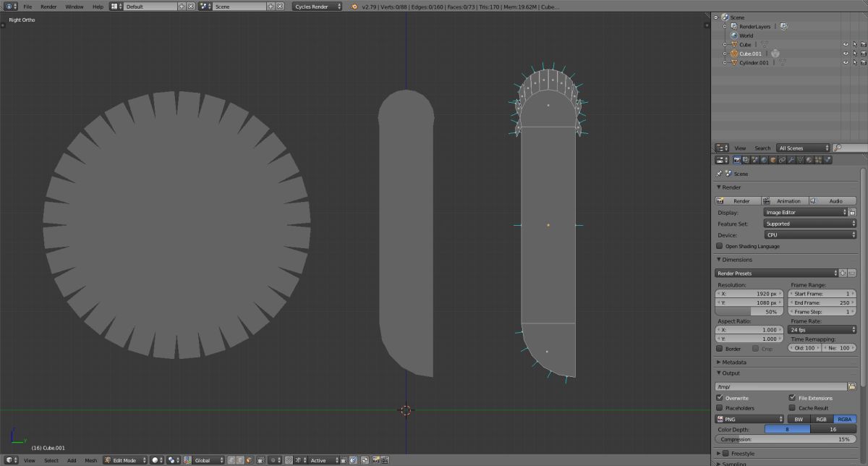
Task: Open the Modifiers wrench tab icon
Action: pyautogui.click(x=791, y=160)
